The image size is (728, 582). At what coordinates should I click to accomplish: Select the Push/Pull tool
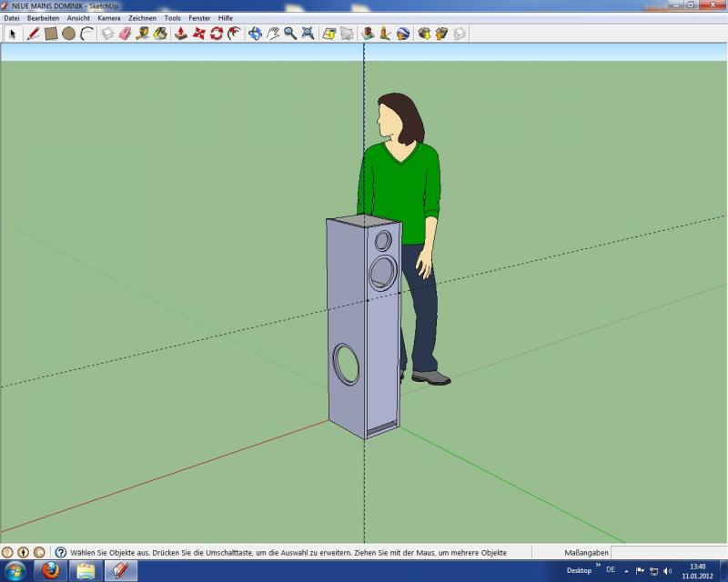[x=181, y=34]
